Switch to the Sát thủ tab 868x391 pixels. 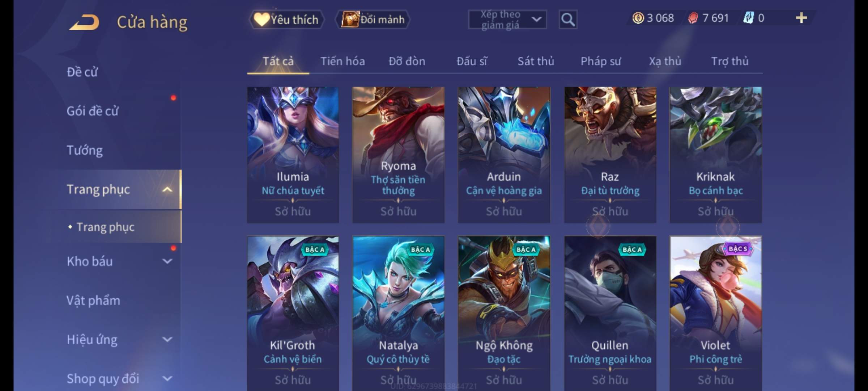pos(536,61)
